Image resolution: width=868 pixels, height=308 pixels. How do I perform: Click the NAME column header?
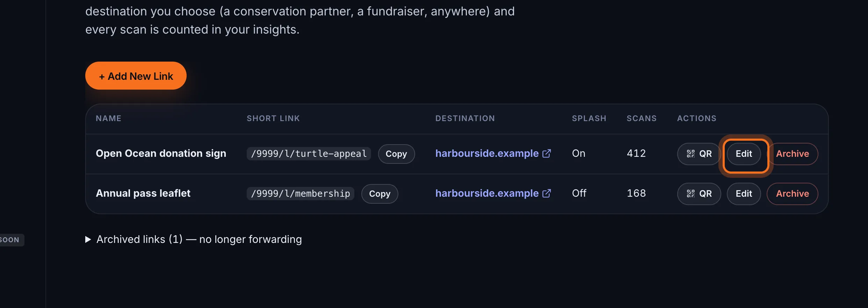[109, 118]
